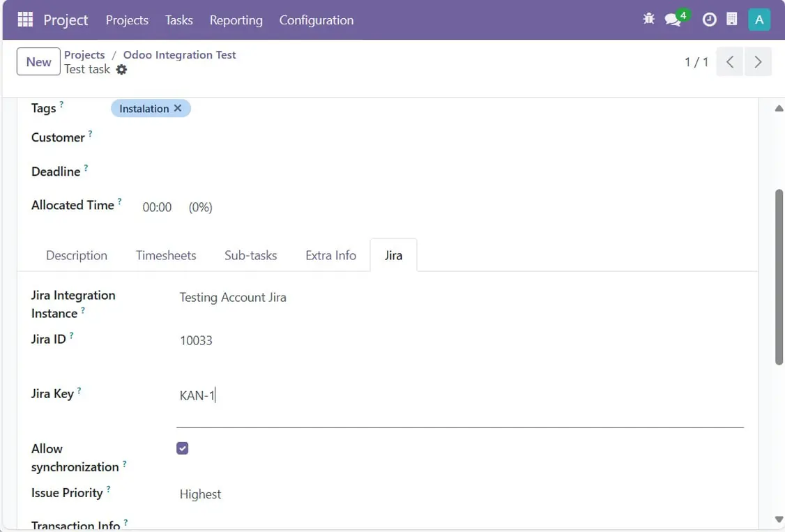Click the New button
This screenshot has width=785, height=532.
38,62
